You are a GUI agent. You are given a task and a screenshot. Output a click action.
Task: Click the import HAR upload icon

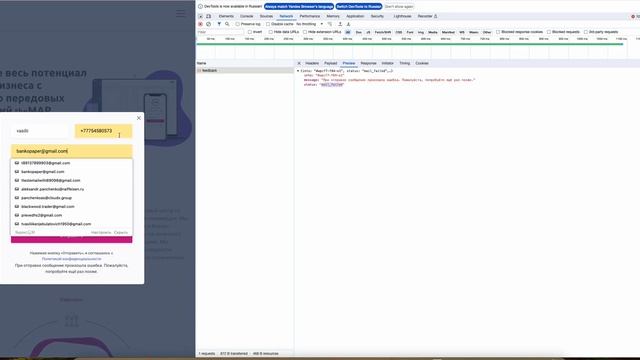coord(340,24)
